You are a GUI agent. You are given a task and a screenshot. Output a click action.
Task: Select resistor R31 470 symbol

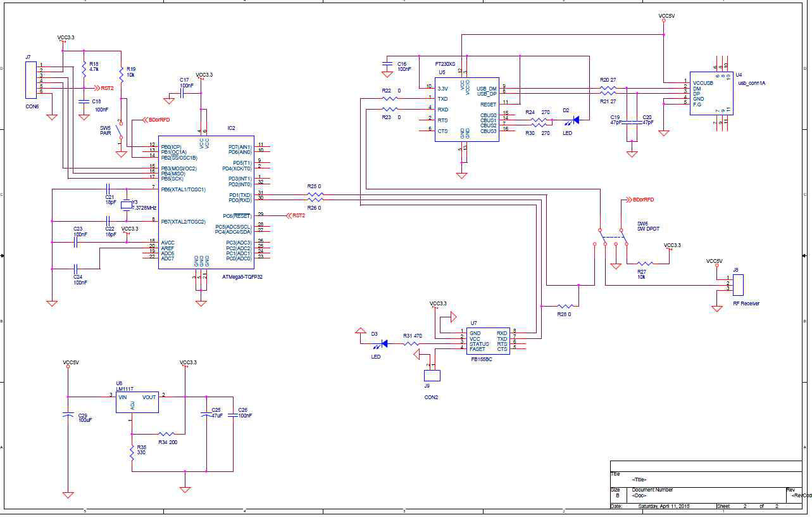pos(411,344)
